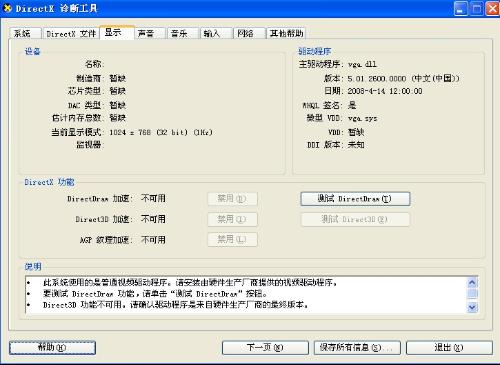Click the 退出 button
This screenshot has height=365, width=500.
449,348
